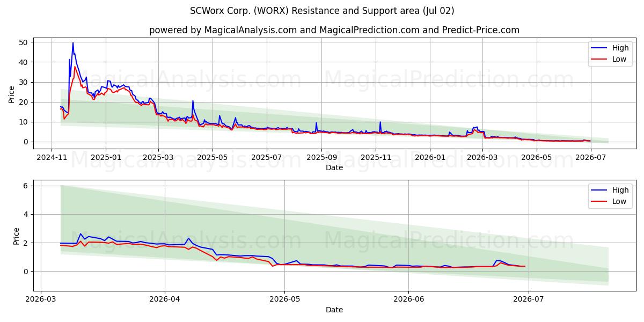Click the '2025-05' x-axis label in top chart
The height and width of the screenshot is (322, 644).
[x=212, y=157]
